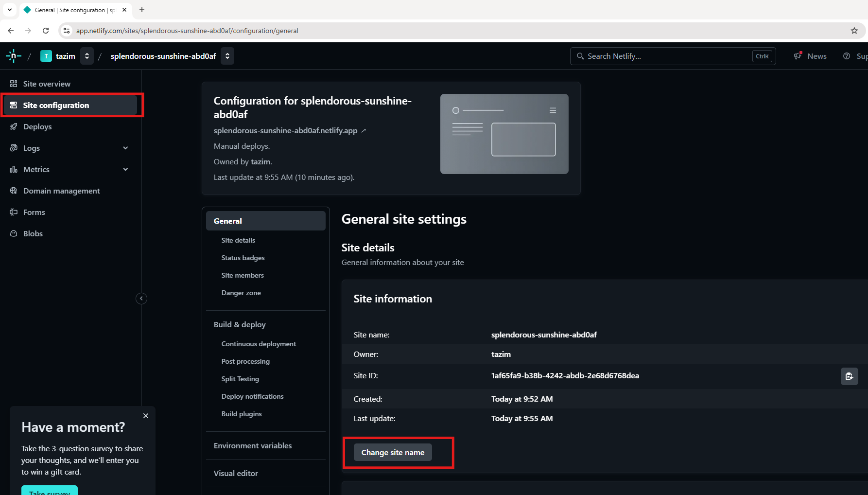Click the Netlify logo icon

[x=13, y=56]
